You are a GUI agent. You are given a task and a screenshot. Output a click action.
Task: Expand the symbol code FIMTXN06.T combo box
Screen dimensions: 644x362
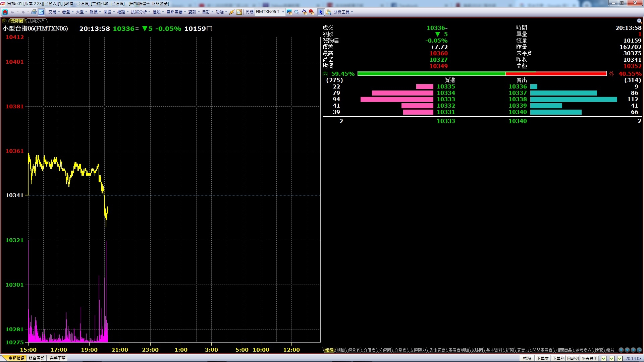click(x=283, y=12)
